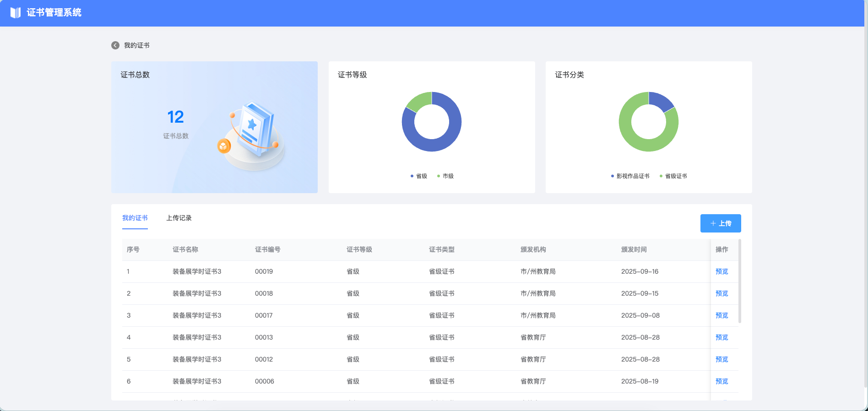Toggle the 省级证书 legend in 证书分类 chart
868x411 pixels.
coord(673,176)
